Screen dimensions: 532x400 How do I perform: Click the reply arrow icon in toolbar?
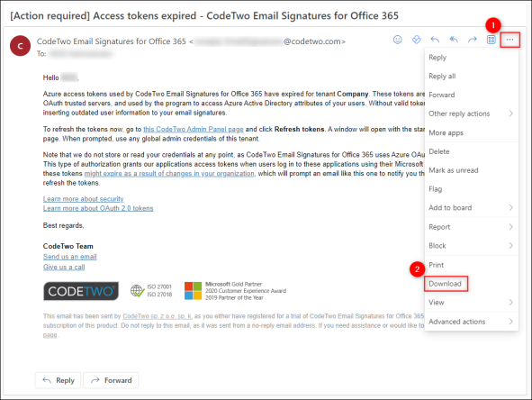click(435, 40)
